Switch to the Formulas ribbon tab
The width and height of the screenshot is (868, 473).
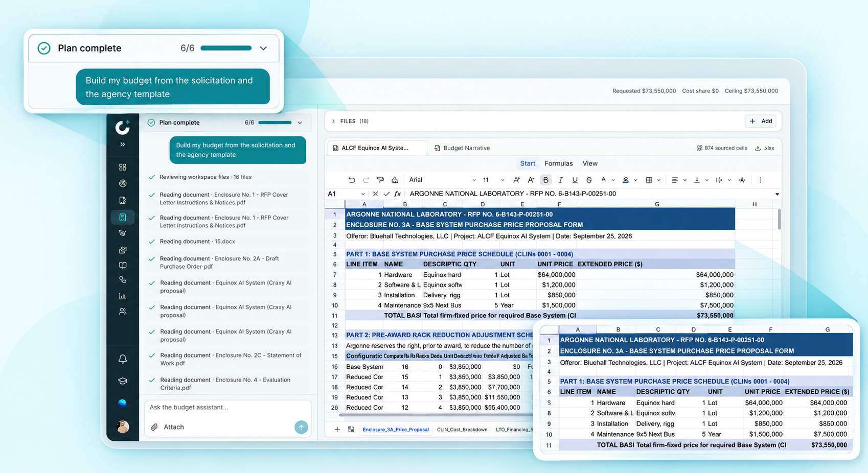pos(559,163)
